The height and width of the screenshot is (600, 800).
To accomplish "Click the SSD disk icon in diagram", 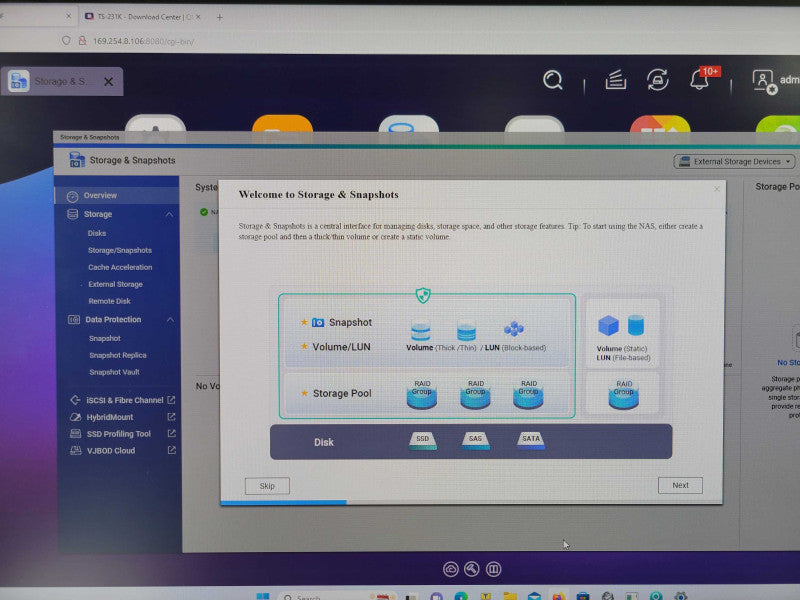I will click(x=422, y=440).
